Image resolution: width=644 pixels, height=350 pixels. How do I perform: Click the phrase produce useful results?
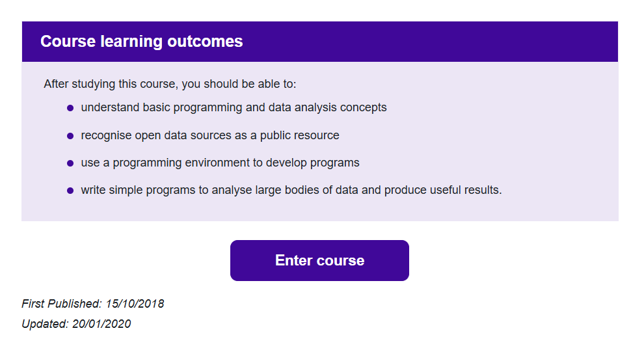pos(443,190)
